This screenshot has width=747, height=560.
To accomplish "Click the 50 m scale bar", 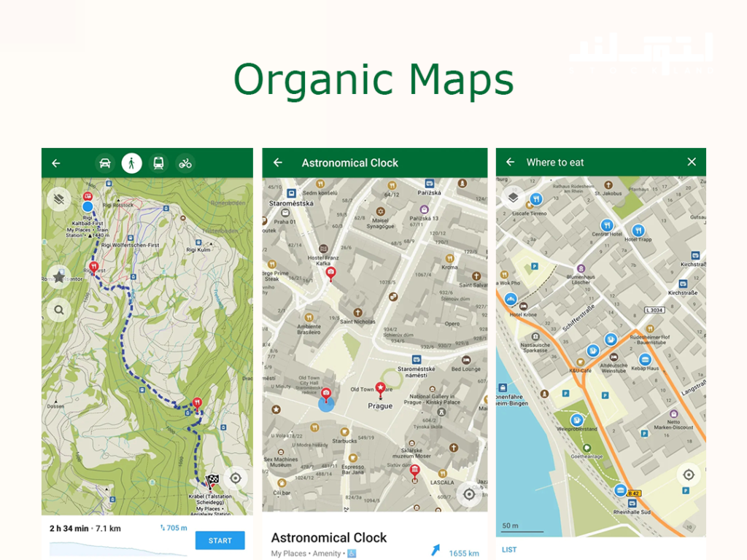I will (x=522, y=528).
